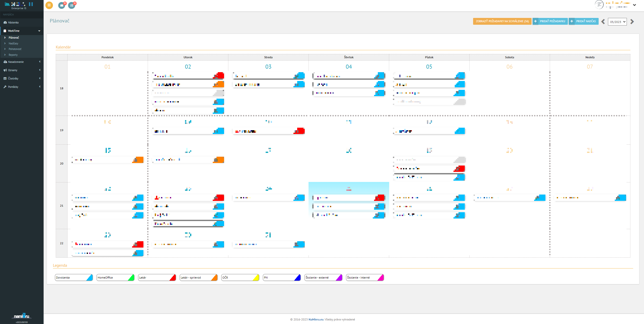The image size is (644, 324).
Task: Click the WorkTime briefcase icon
Action: [x=5, y=31]
